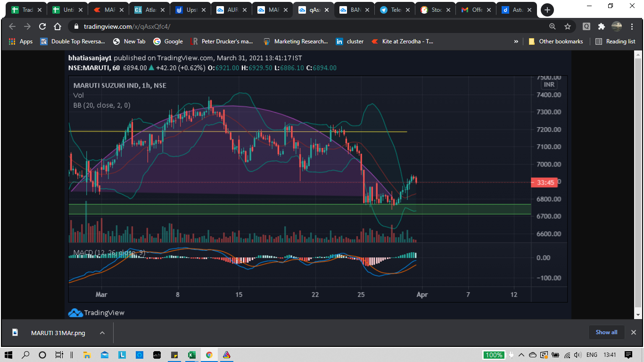Viewport: 644px width, 362px height.
Task: Click the ENG language indicator
Action: pos(592,355)
